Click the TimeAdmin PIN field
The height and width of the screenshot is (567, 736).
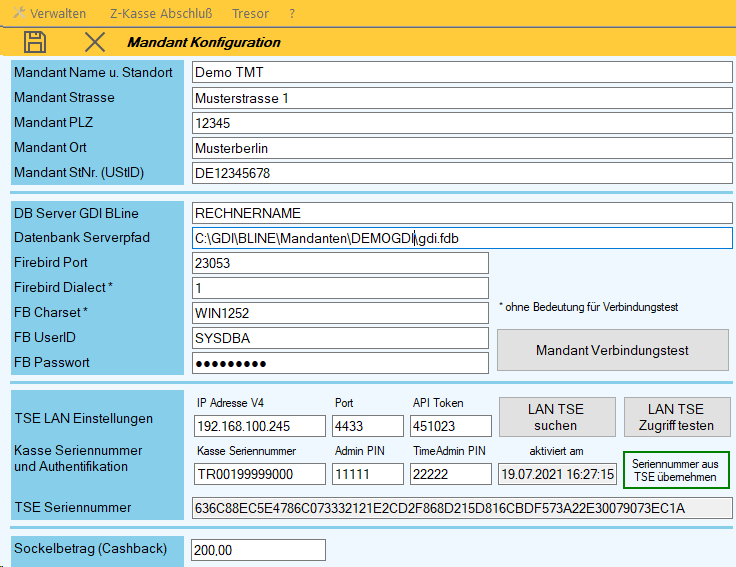(451, 474)
